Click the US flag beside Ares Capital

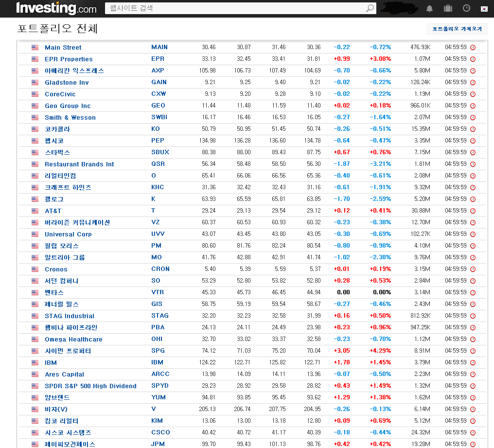pyautogui.click(x=35, y=374)
